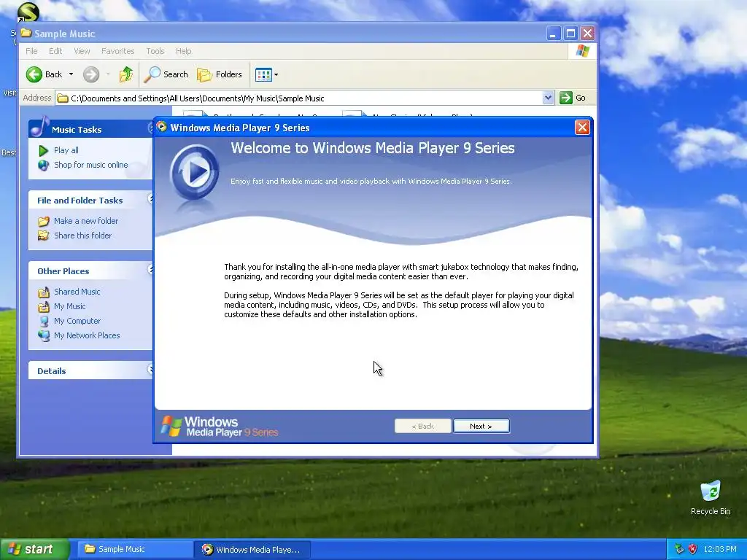
Task: Go up one folder level icon
Action: click(126, 74)
